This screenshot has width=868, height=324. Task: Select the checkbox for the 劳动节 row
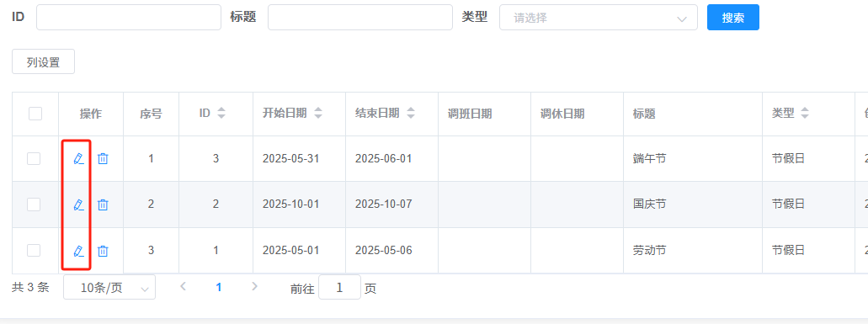click(x=34, y=251)
